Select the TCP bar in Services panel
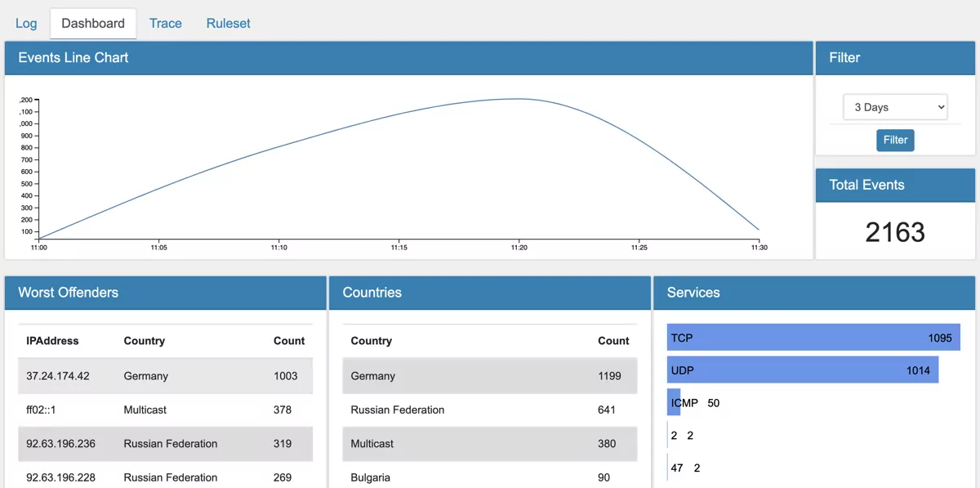 tap(813, 338)
